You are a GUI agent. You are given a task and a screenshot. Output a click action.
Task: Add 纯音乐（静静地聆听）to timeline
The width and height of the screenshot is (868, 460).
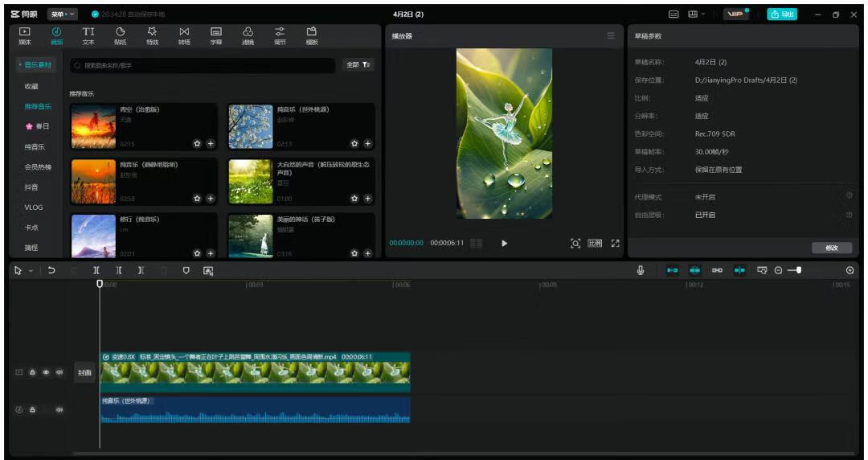[x=211, y=199]
